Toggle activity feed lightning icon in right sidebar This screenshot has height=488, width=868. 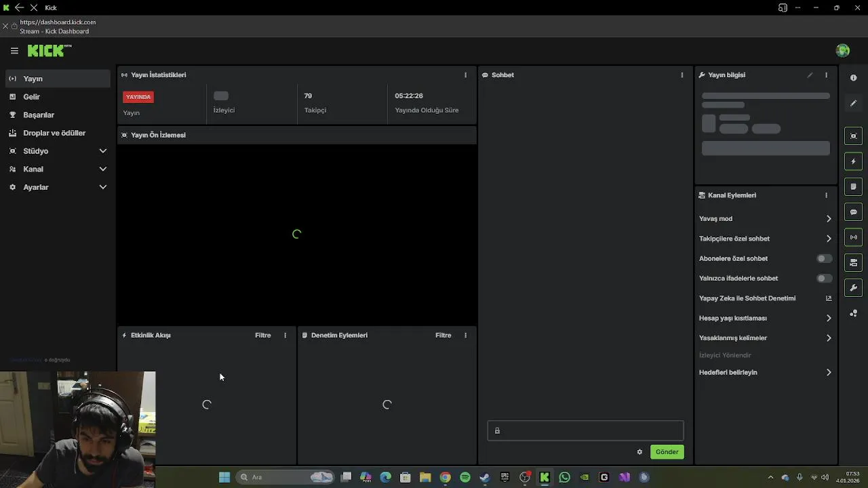click(854, 161)
